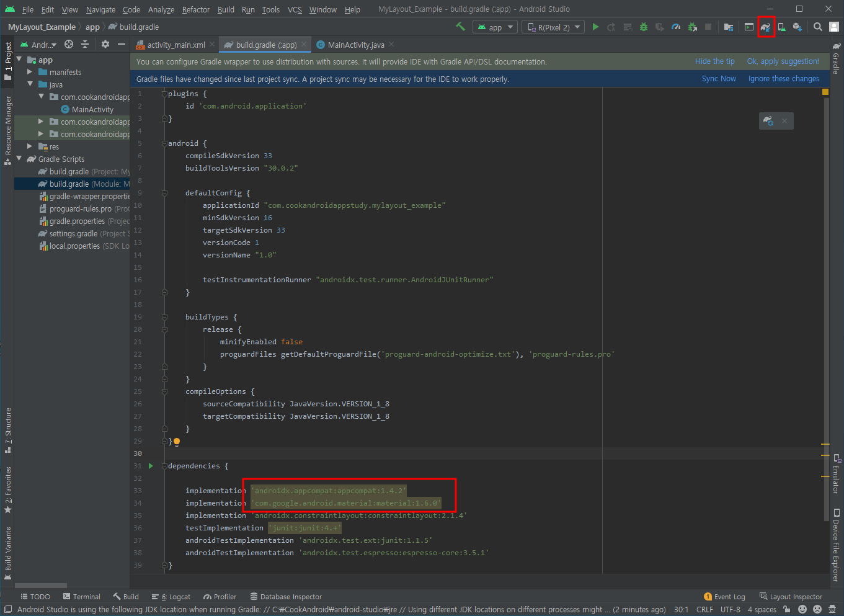Open the File menu
The image size is (844, 616).
coord(28,9)
